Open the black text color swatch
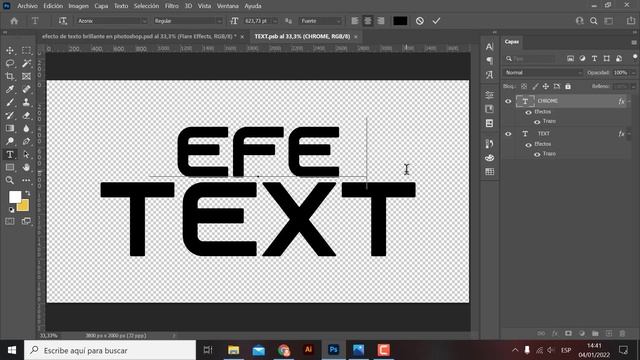 (400, 21)
